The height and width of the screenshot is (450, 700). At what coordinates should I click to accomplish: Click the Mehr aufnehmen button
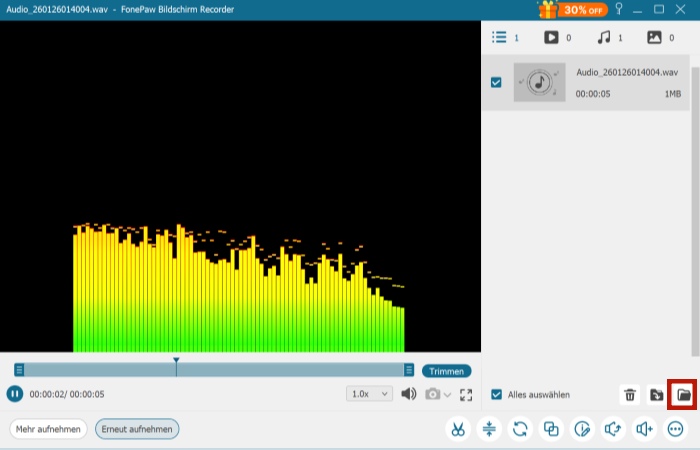coord(48,429)
